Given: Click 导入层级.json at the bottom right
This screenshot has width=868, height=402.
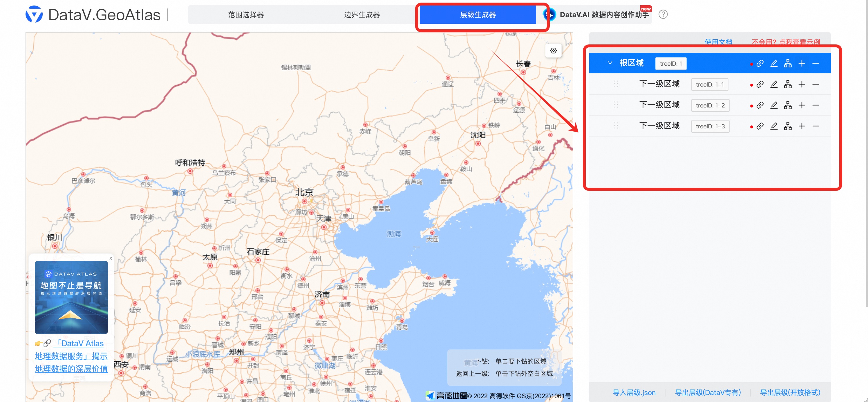Looking at the screenshot, I should pyautogui.click(x=634, y=392).
